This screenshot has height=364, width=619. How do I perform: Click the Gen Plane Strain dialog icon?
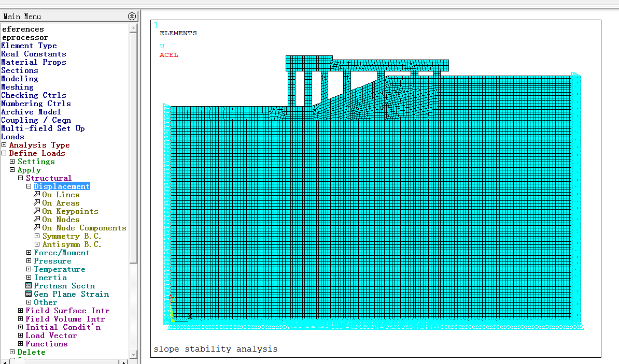tap(29, 294)
